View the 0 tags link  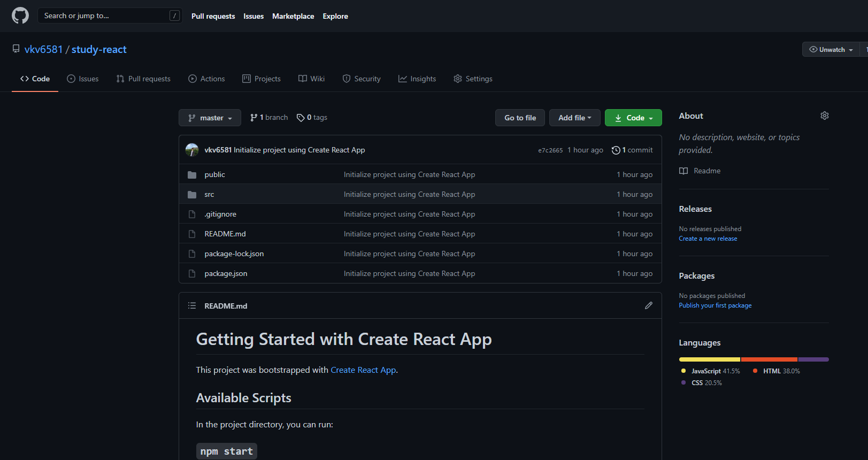click(312, 118)
